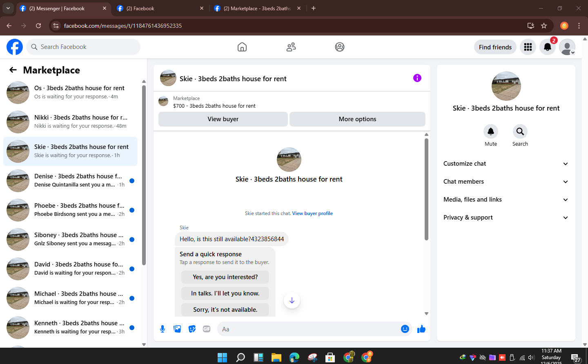Open Michael conversation in the list
This screenshot has width=588, height=364.
tap(70, 298)
